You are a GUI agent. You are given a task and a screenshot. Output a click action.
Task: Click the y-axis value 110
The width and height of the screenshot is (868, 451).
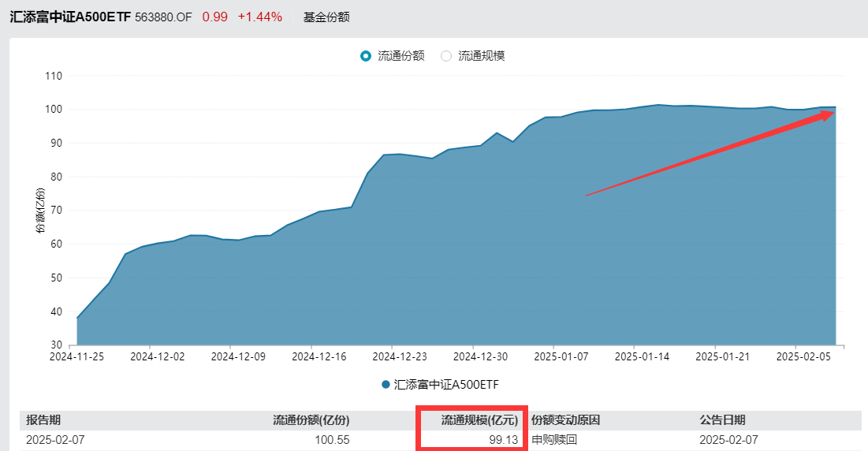(54, 76)
